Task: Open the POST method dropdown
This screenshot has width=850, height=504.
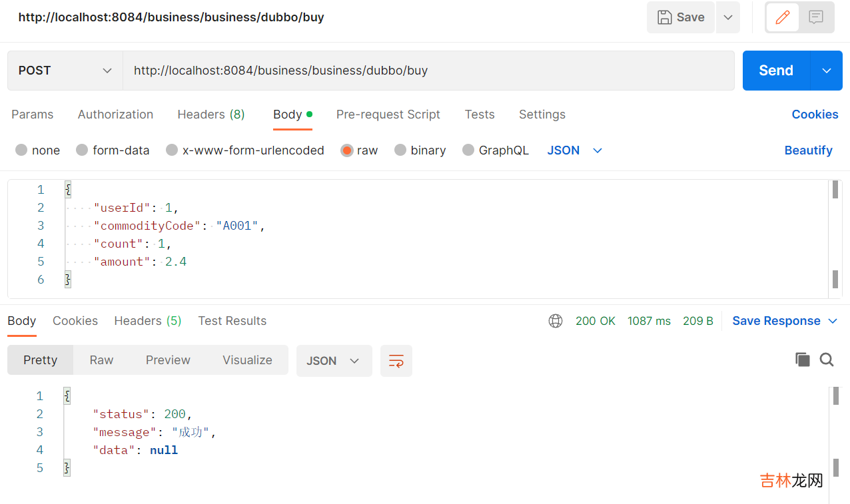Action: coord(65,71)
